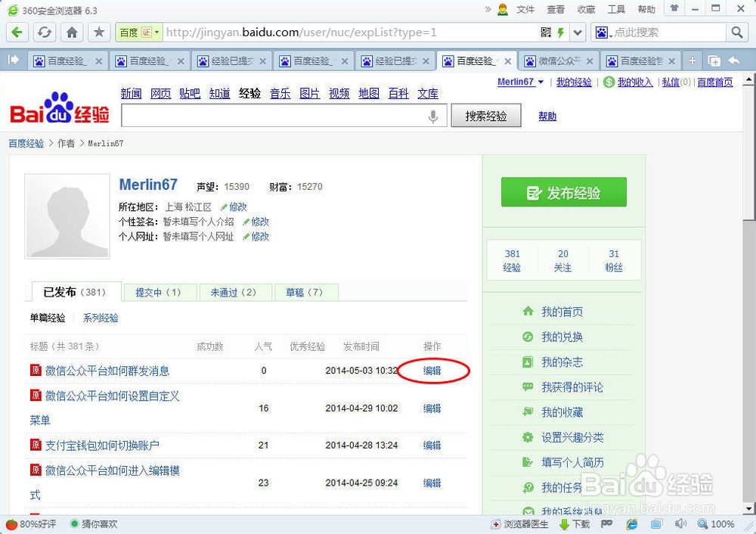Click the 我的杂志 sidebar icon
Viewport: 756px width, 534px height.
[528, 362]
